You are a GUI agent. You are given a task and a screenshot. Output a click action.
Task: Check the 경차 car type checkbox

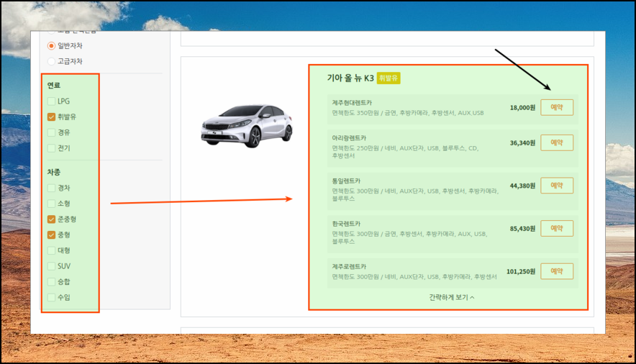coord(51,188)
